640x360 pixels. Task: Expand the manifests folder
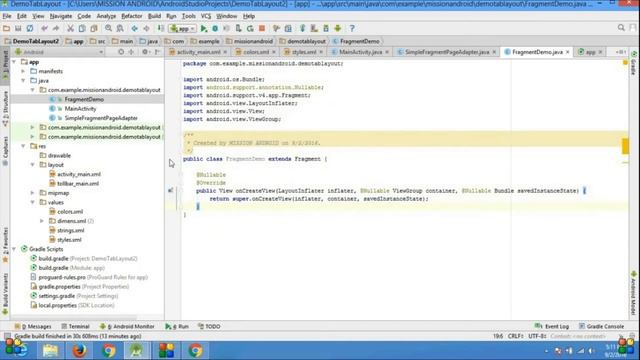(x=23, y=71)
